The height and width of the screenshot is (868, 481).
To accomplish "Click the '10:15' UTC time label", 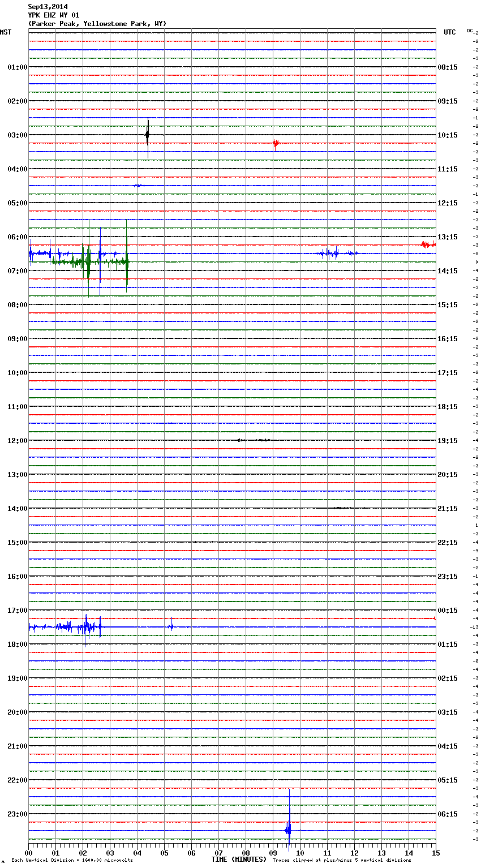I will point(448,135).
